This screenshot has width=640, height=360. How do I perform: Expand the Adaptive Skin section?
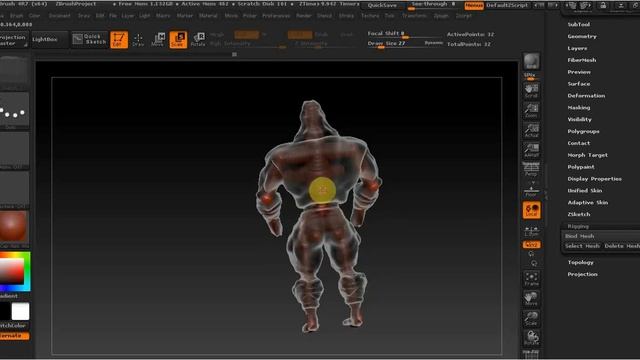point(587,202)
